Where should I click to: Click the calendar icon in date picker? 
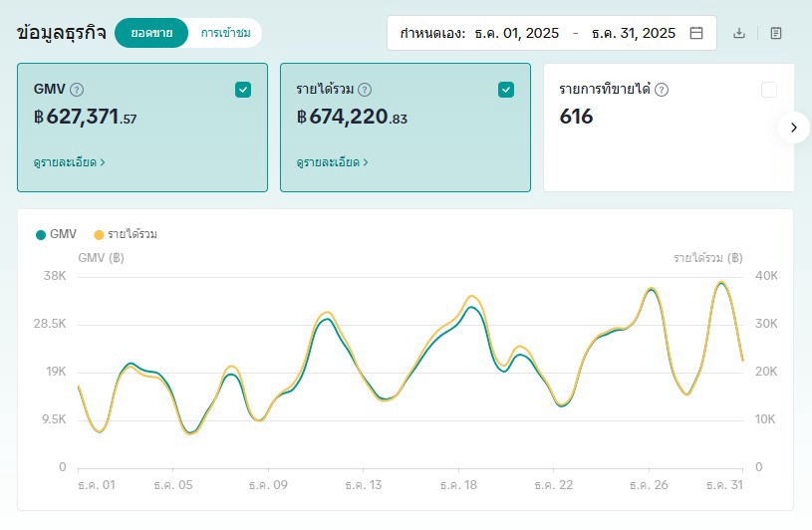[x=696, y=33]
